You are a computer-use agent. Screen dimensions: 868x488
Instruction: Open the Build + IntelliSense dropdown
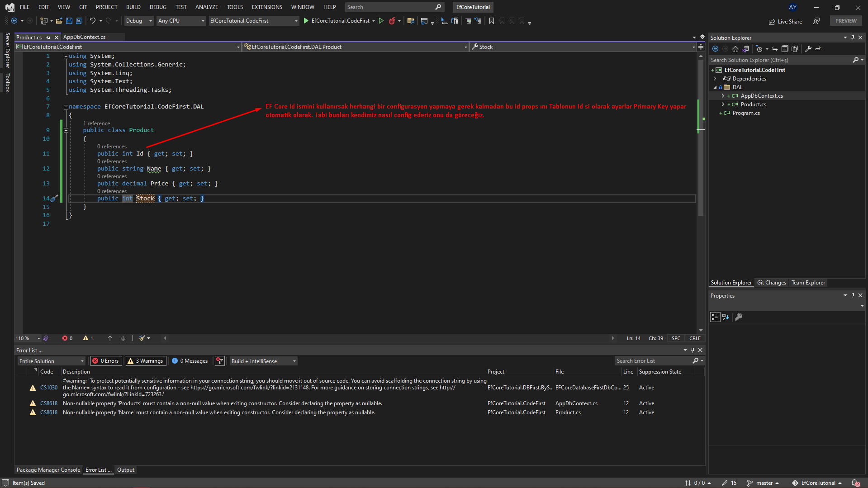tap(262, 361)
